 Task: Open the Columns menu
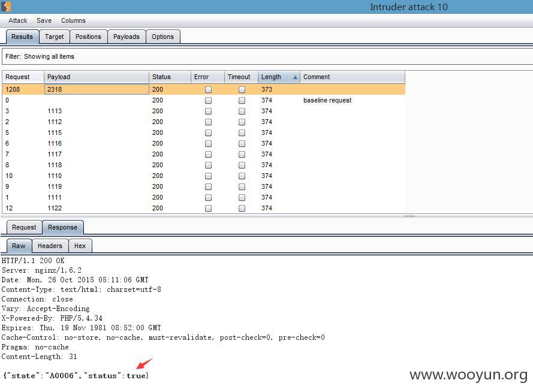tap(73, 20)
